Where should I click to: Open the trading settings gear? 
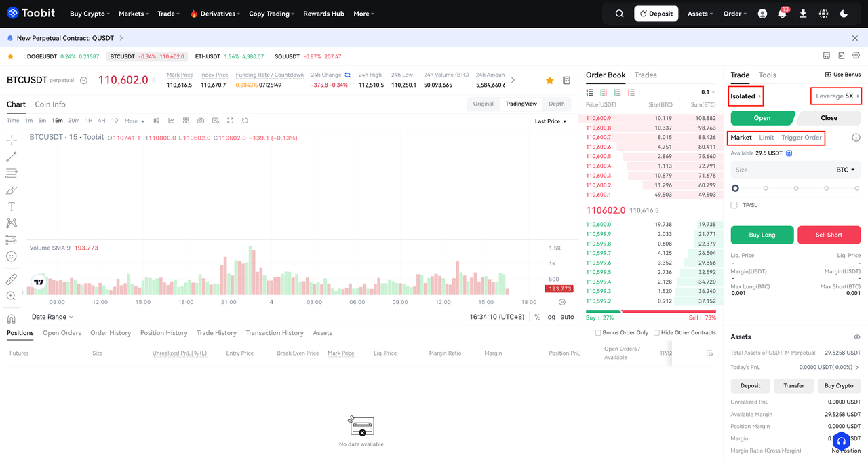click(x=856, y=56)
